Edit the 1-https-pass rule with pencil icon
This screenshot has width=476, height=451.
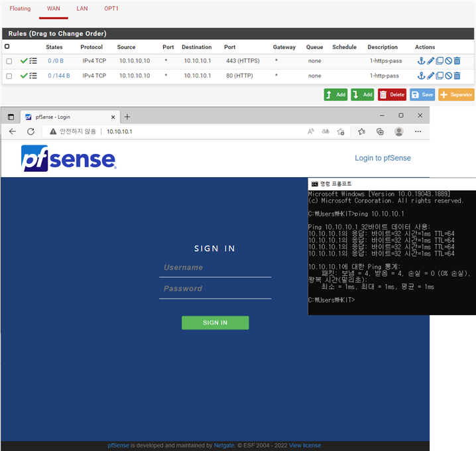430,61
